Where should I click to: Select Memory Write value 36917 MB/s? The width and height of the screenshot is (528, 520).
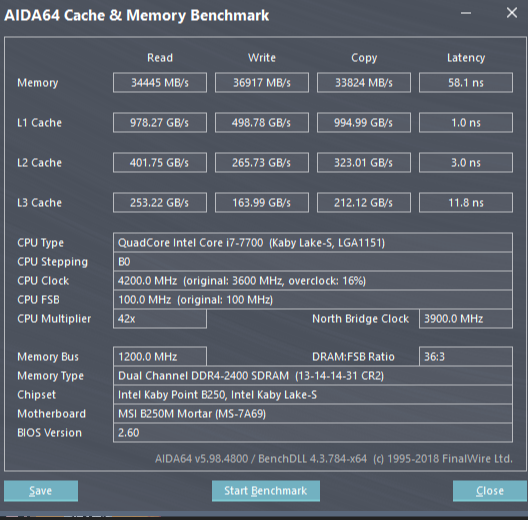pyautogui.click(x=262, y=83)
